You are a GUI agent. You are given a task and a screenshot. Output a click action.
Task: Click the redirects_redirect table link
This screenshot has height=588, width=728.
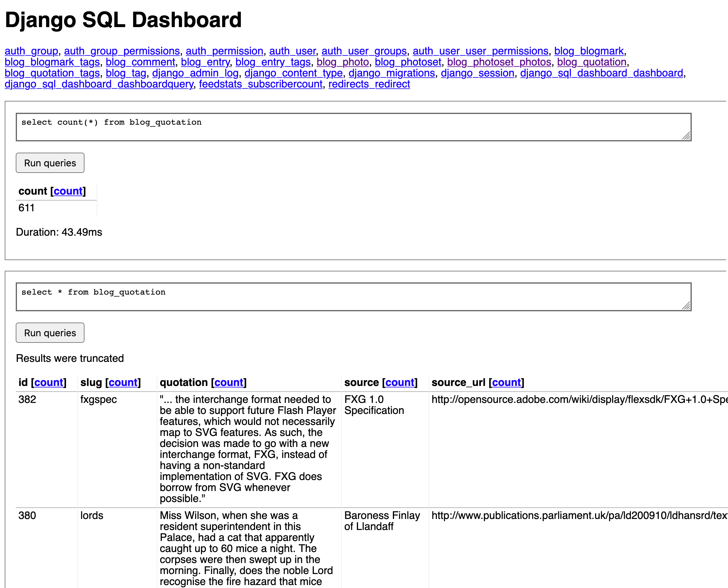(369, 84)
